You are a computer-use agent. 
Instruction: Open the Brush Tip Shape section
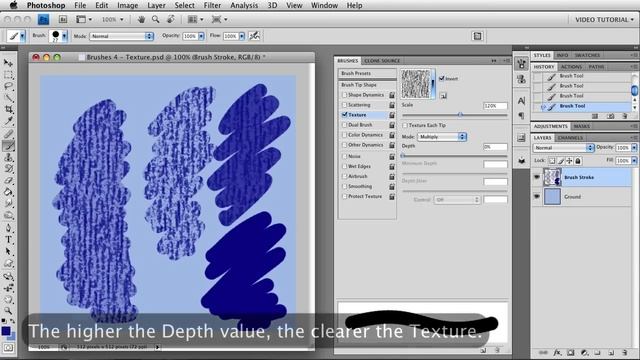click(367, 85)
